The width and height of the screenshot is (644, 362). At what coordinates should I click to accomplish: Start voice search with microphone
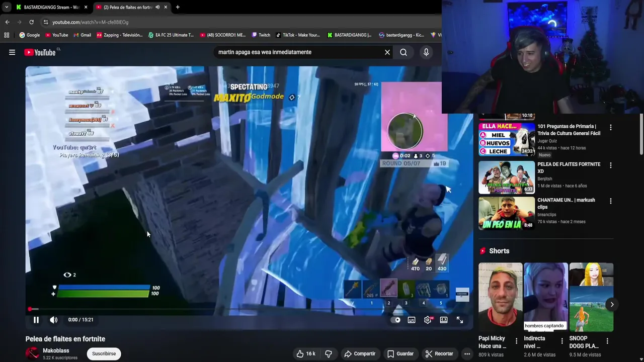click(426, 52)
